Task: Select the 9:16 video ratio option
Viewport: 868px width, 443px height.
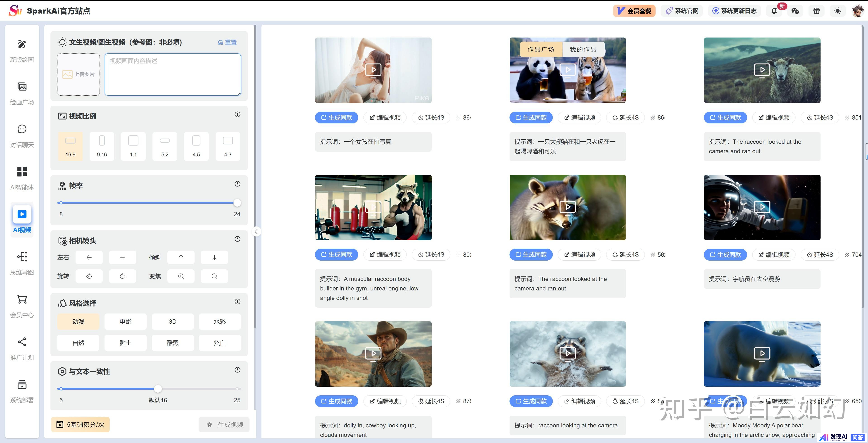Action: tap(102, 146)
